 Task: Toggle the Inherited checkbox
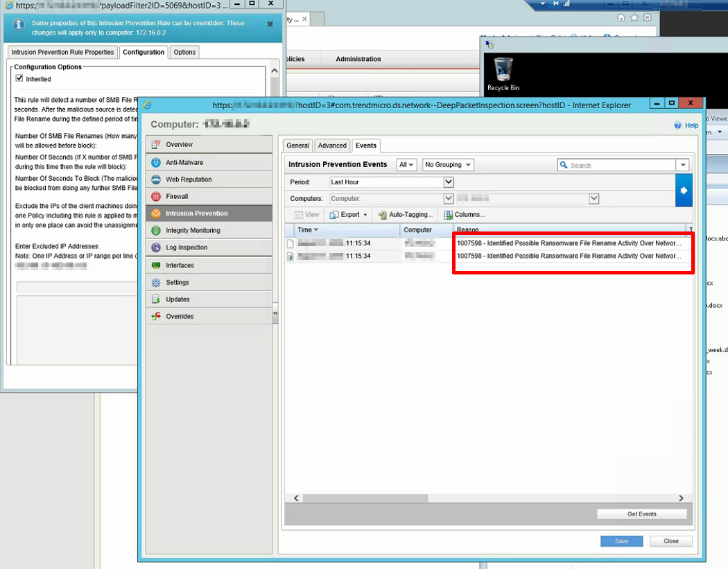[19, 79]
